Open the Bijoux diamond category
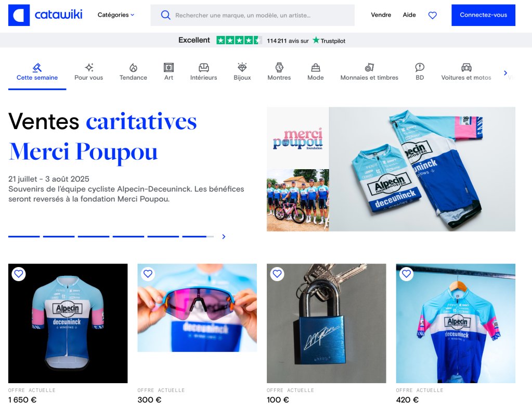 242,72
